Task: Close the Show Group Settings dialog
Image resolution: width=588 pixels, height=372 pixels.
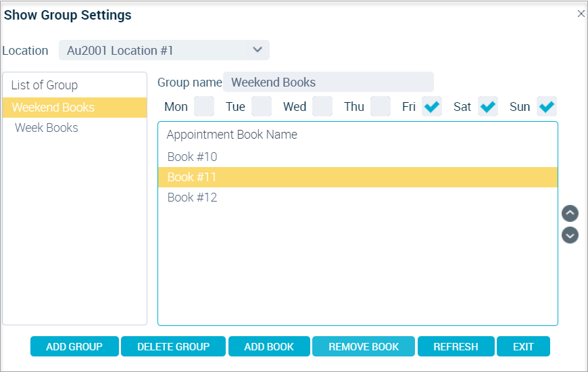Action: 581,14
